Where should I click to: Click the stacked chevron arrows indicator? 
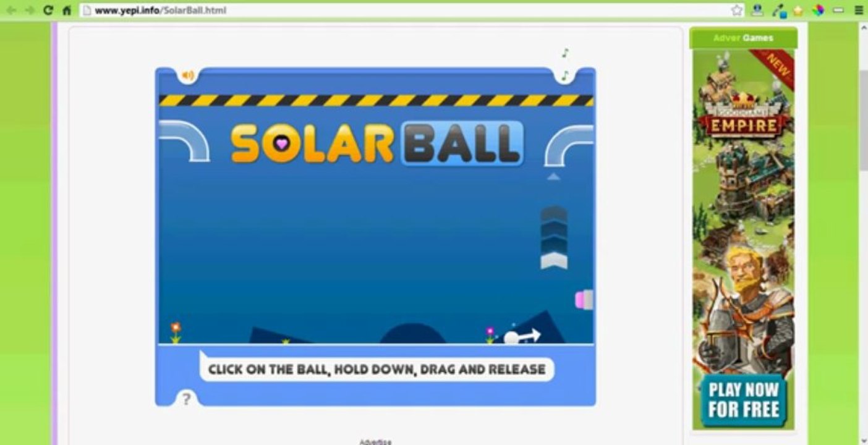click(554, 237)
